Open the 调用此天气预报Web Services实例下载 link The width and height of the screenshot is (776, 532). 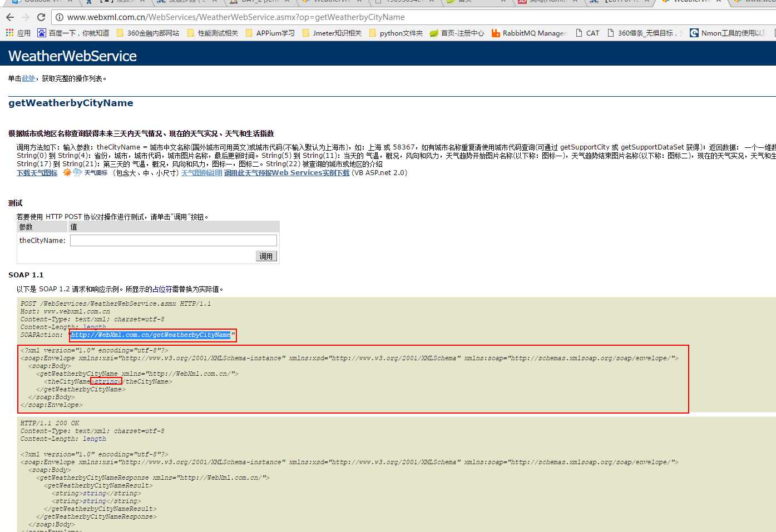point(286,173)
